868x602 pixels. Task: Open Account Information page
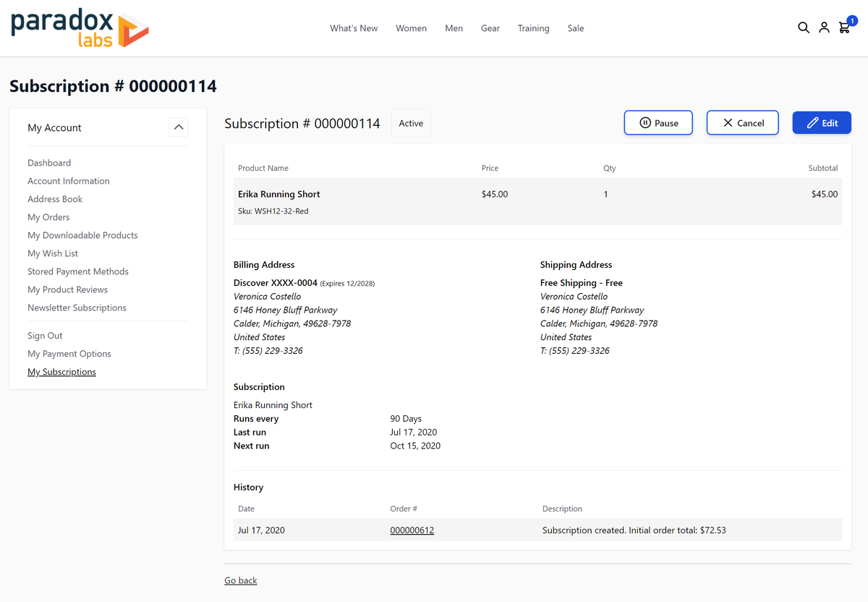tap(69, 181)
